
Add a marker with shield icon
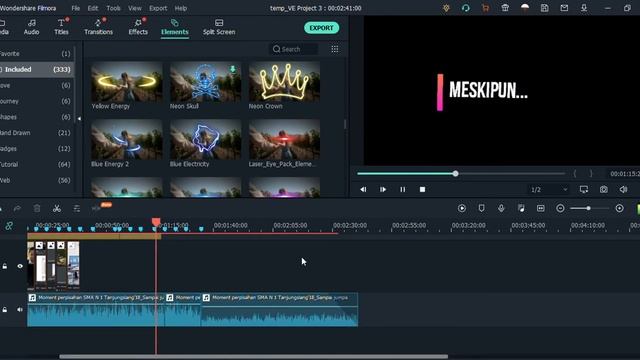tap(482, 208)
